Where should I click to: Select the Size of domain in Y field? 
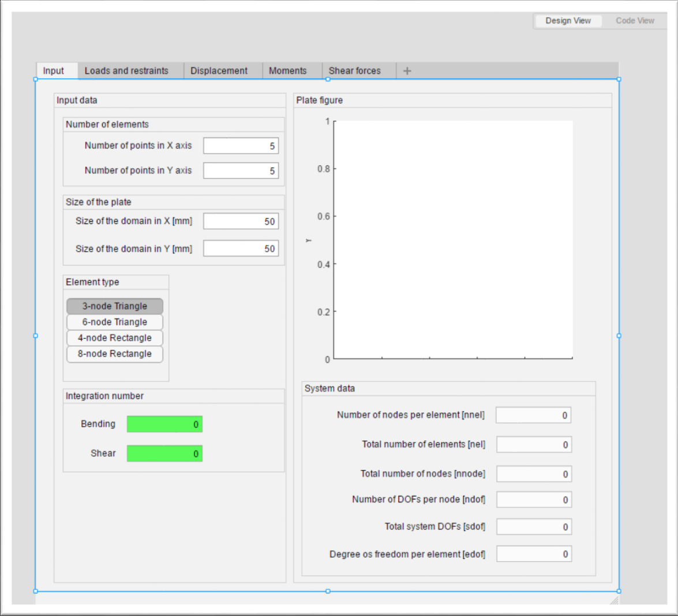[x=241, y=248]
